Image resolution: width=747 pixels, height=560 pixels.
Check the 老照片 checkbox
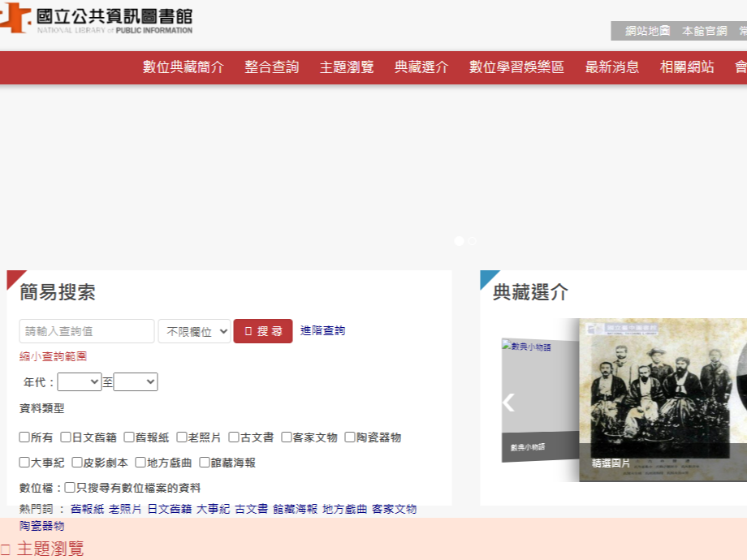(182, 437)
